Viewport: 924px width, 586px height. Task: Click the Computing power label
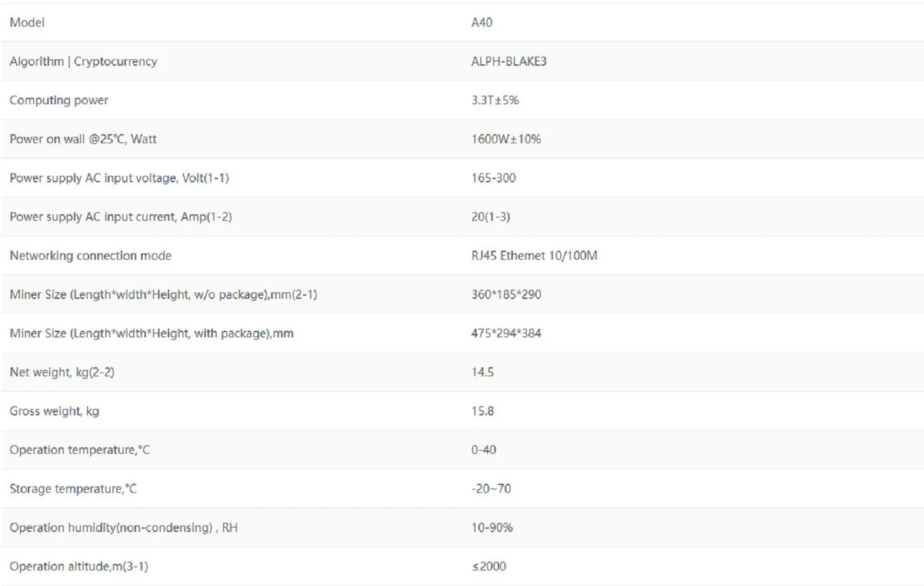pyautogui.click(x=59, y=100)
